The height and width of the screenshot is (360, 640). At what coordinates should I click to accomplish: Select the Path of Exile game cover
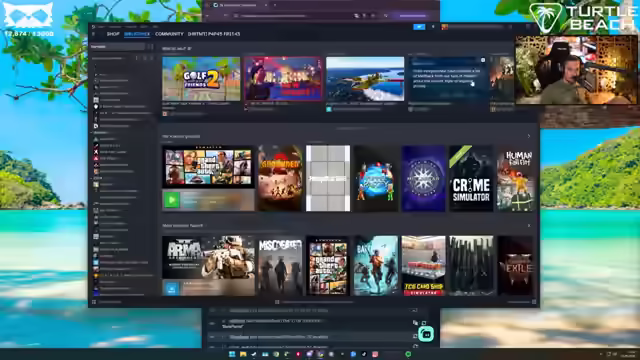[x=516, y=265]
